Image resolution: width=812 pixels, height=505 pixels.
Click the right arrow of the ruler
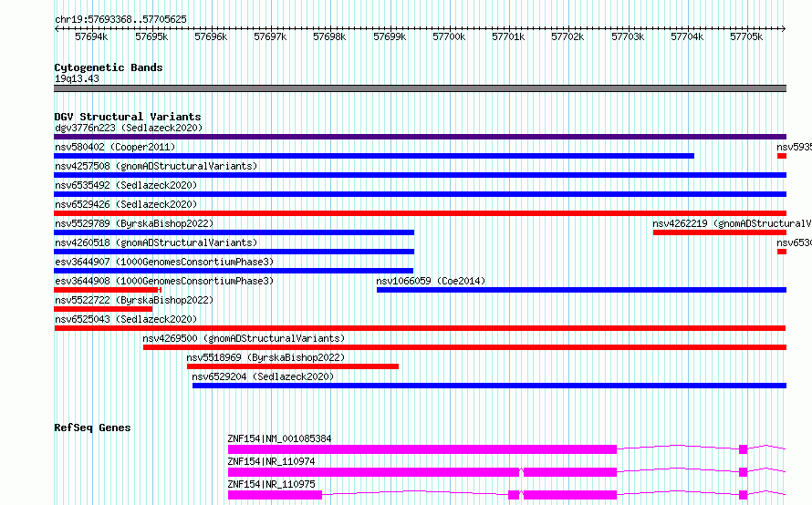tap(784, 28)
